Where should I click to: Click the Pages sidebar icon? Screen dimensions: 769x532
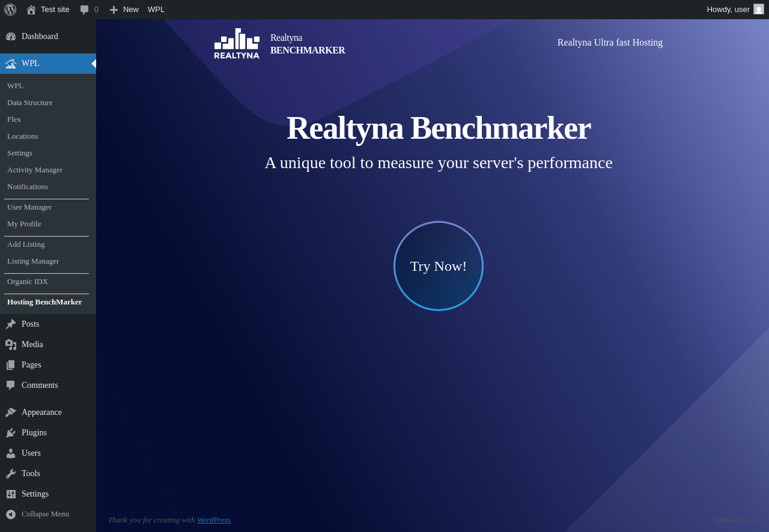[11, 365]
